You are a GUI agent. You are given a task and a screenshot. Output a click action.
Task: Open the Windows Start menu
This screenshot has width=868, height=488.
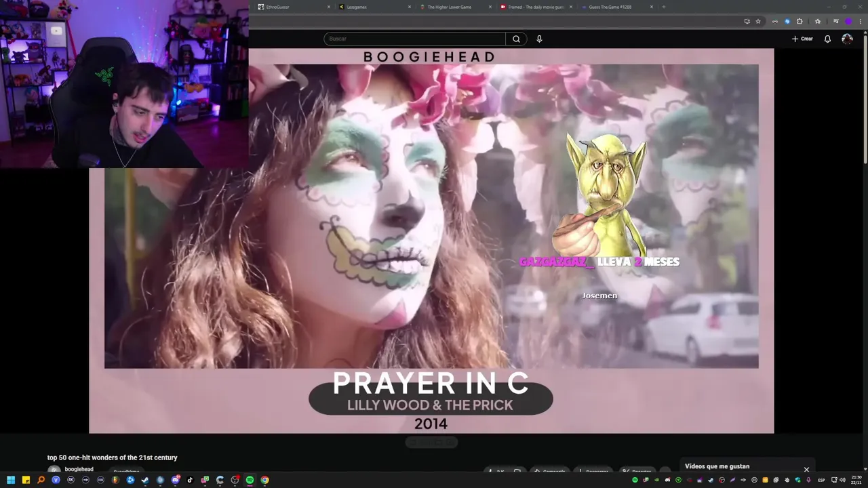[11, 480]
